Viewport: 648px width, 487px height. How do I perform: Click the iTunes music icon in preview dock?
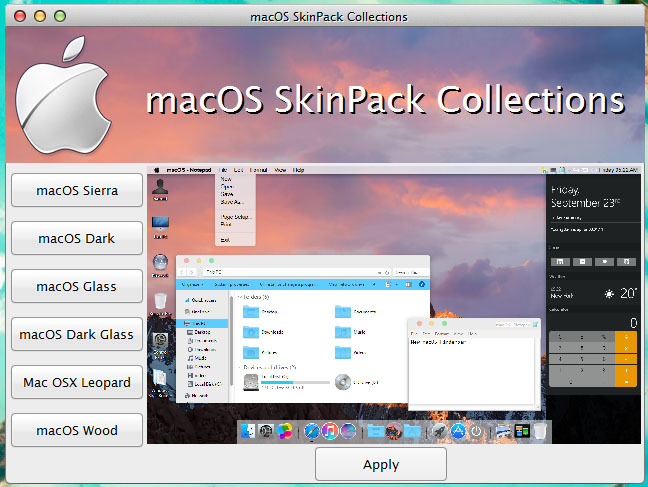(x=330, y=431)
